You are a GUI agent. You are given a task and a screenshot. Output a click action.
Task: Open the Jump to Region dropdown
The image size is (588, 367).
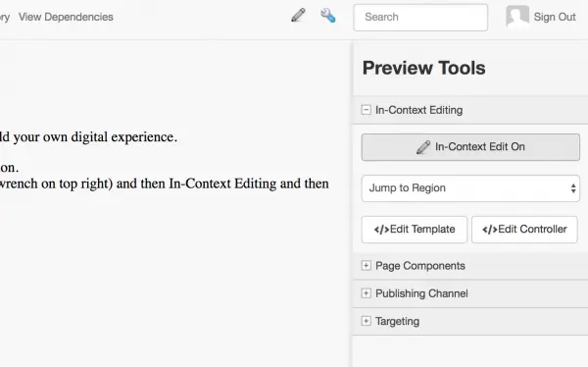pyautogui.click(x=470, y=188)
